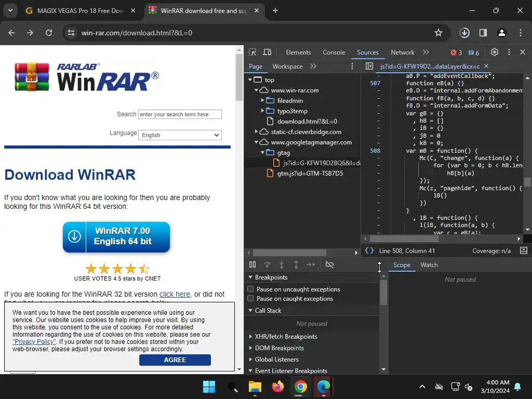Switch to MAGIX VEGAS Pro browser tab
Image resolution: width=532 pixels, height=399 pixels.
[80, 11]
